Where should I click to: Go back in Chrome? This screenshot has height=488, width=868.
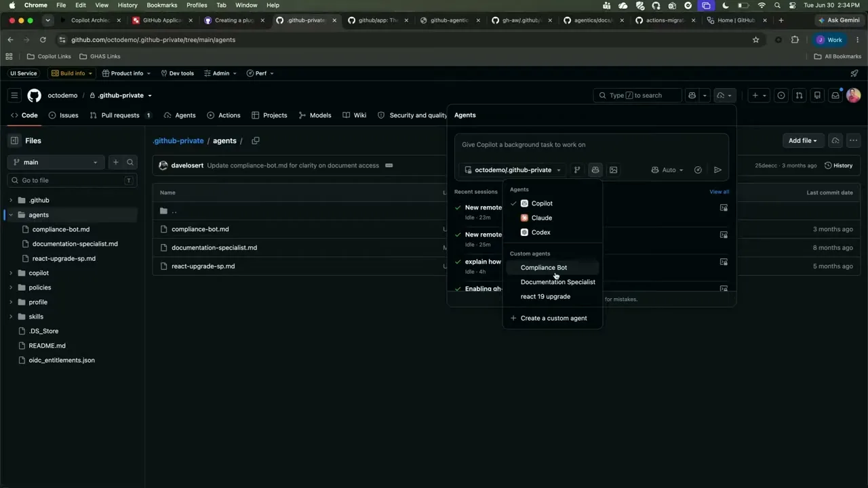[x=10, y=40]
